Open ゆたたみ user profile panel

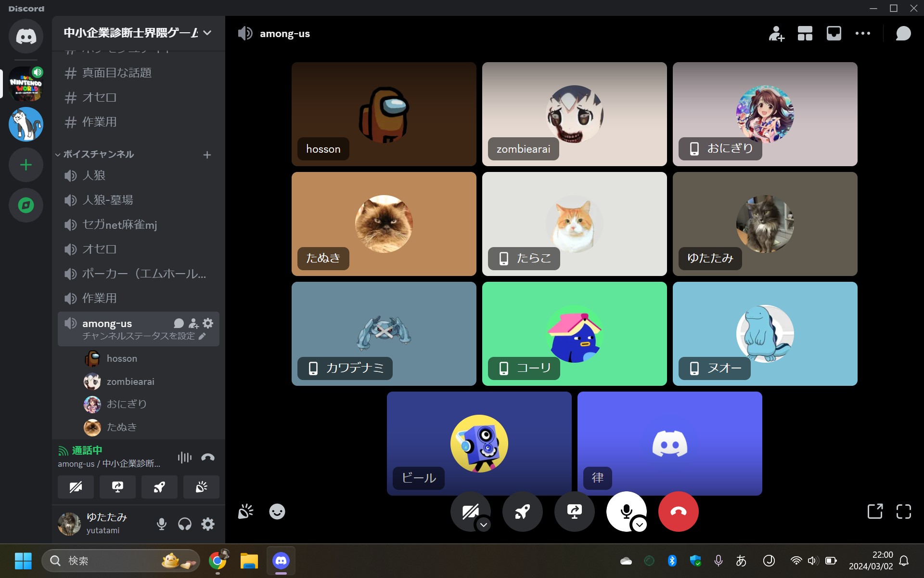pyautogui.click(x=102, y=524)
